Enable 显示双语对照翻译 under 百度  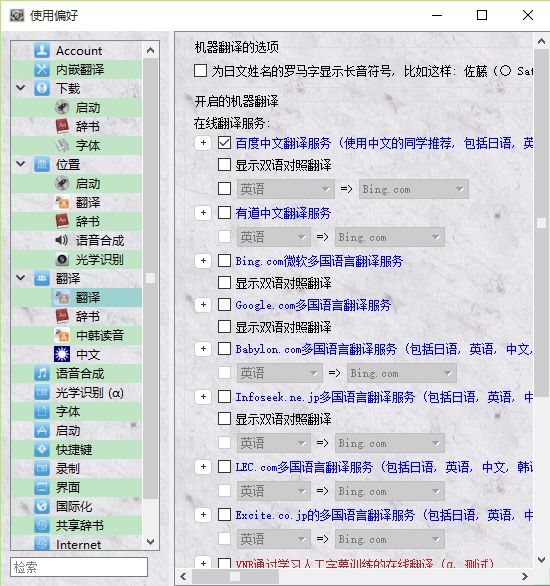(224, 165)
